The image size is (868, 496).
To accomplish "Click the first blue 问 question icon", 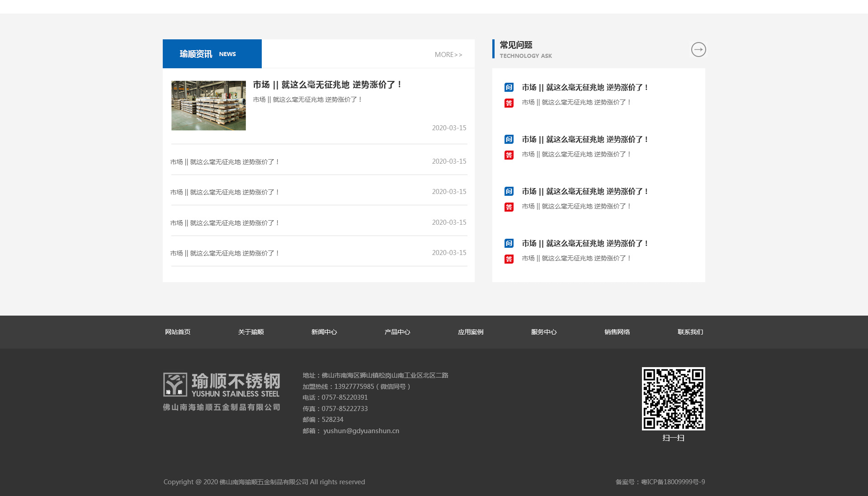I will [x=509, y=88].
